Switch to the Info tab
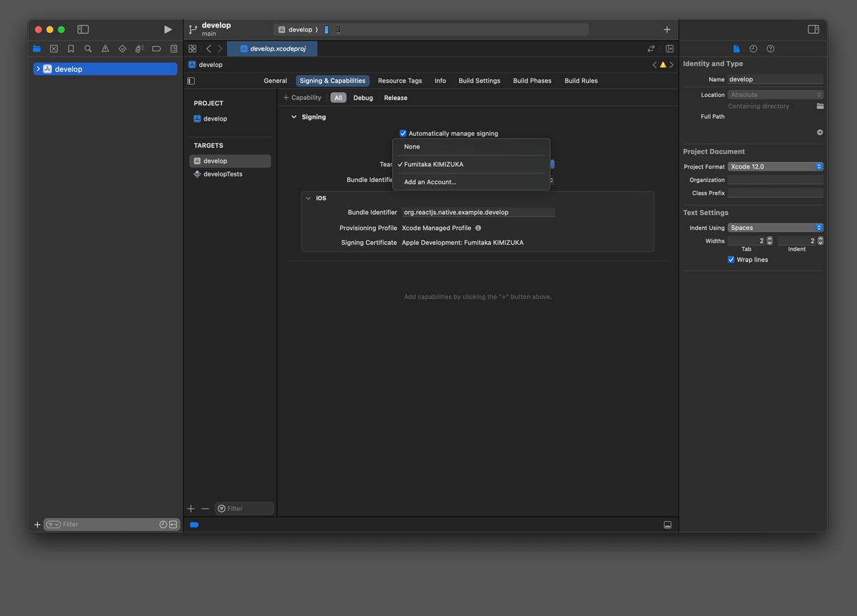Screen dimensions: 857x616 click(x=441, y=81)
